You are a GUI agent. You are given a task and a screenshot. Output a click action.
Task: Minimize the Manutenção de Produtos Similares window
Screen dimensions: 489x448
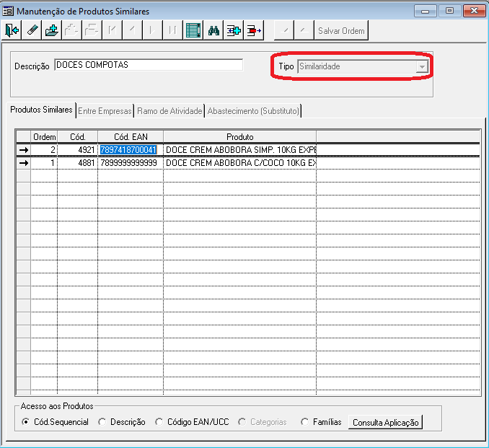(x=425, y=12)
